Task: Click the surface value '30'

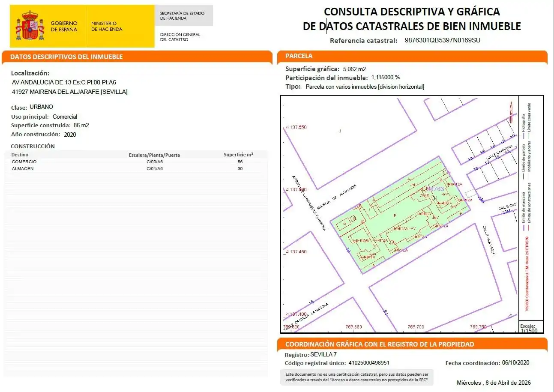Action: (x=240, y=169)
